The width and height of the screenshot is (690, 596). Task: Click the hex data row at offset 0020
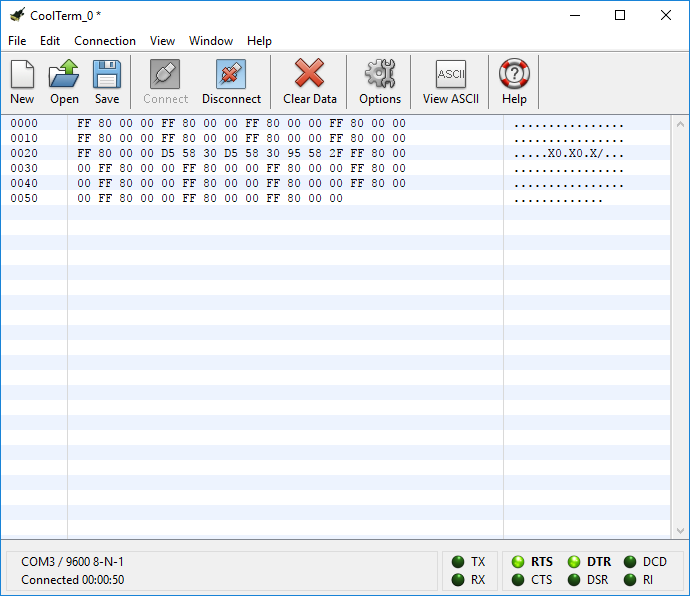point(335,153)
